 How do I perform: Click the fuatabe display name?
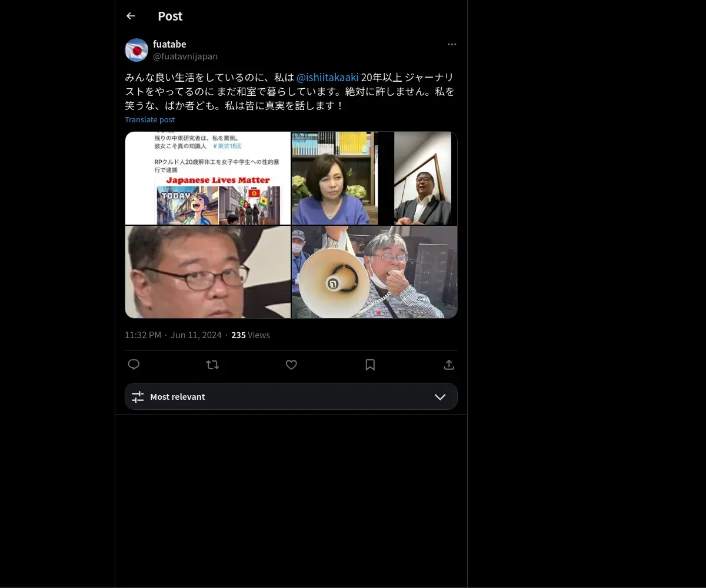[x=169, y=44]
